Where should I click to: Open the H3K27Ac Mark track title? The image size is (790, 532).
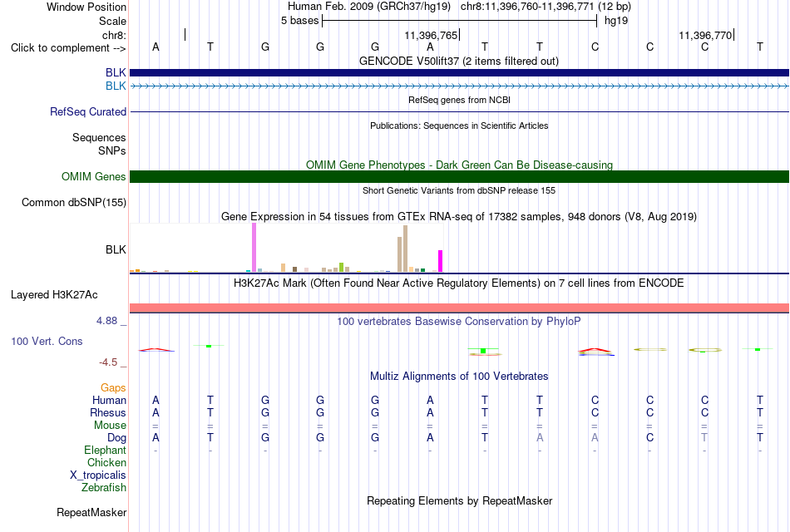coord(459,283)
